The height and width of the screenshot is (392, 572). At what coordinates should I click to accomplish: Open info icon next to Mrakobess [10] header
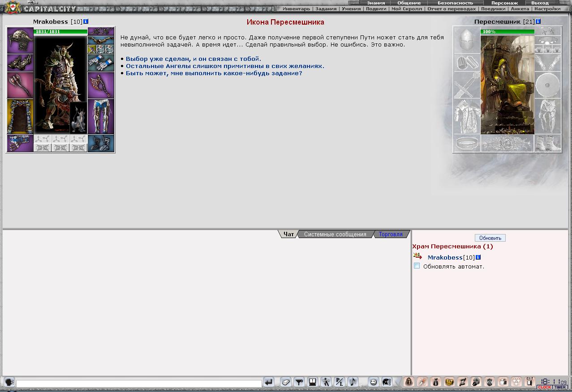click(x=86, y=21)
